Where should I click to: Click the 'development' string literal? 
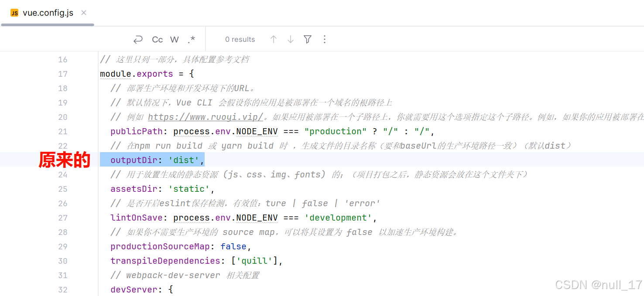tap(338, 218)
